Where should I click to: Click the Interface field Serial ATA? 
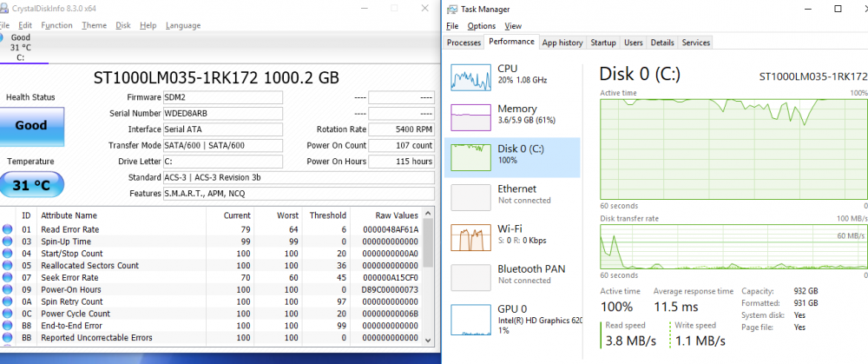pos(222,129)
